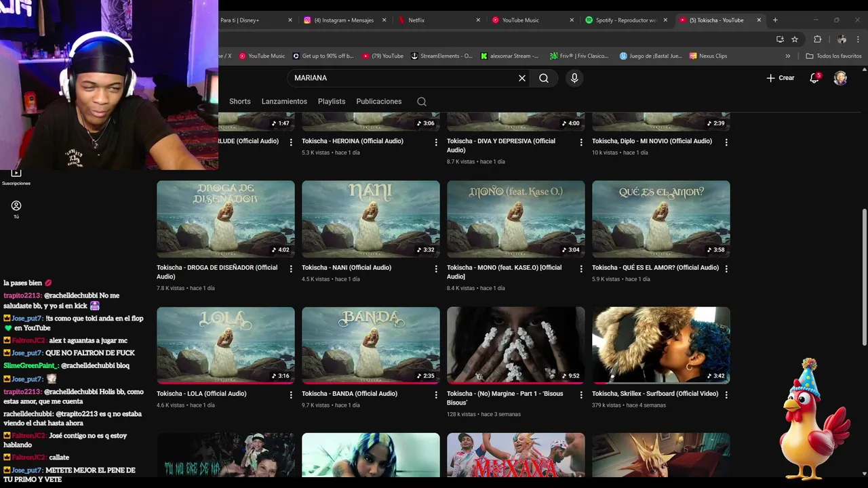The height and width of the screenshot is (488, 868).
Task: Click the search magnifier button
Action: pos(544,78)
